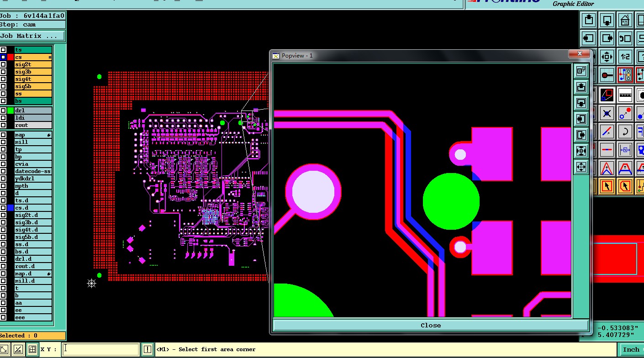Click the horizontal red-blue line segment icon
This screenshot has height=358, width=644.
coord(607,150)
